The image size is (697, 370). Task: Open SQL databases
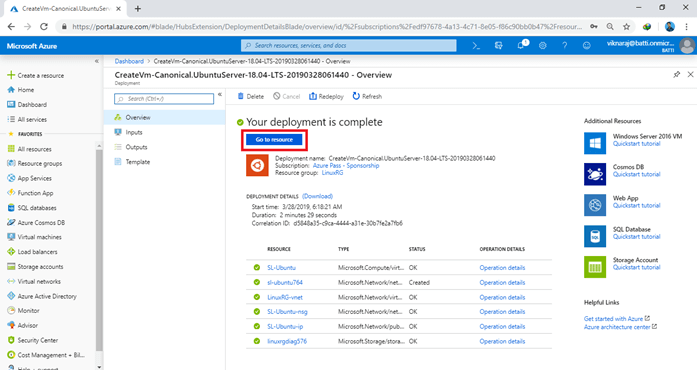point(32,208)
